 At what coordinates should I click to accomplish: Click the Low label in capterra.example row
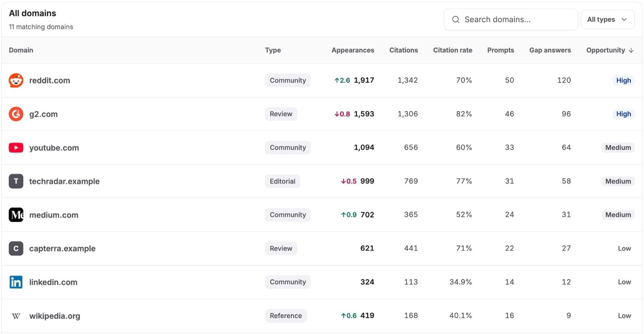[624, 248]
